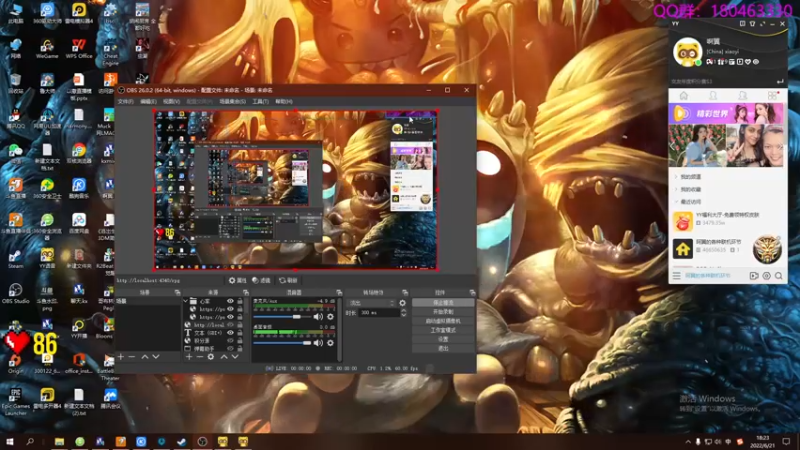Open OBS 文件(F) menu

pyautogui.click(x=125, y=102)
